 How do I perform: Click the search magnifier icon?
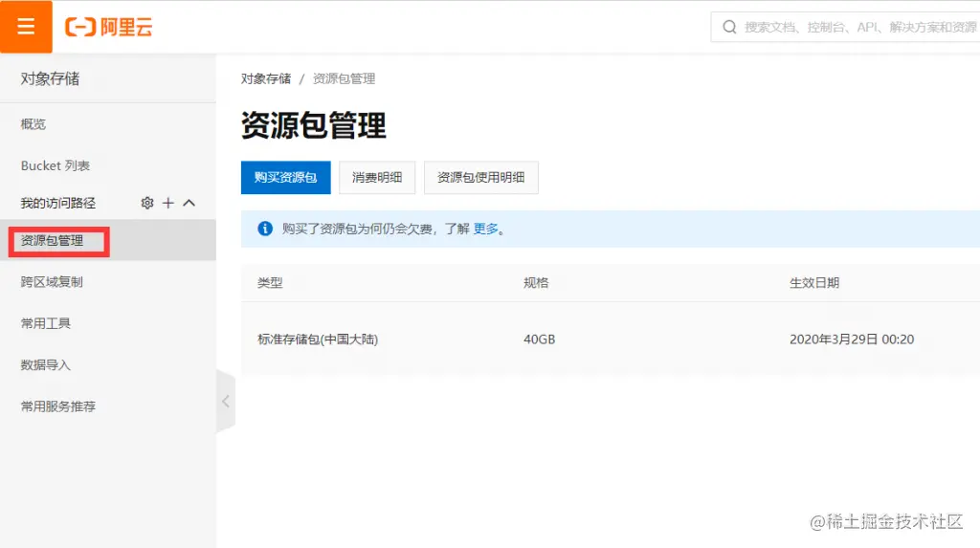tap(728, 27)
